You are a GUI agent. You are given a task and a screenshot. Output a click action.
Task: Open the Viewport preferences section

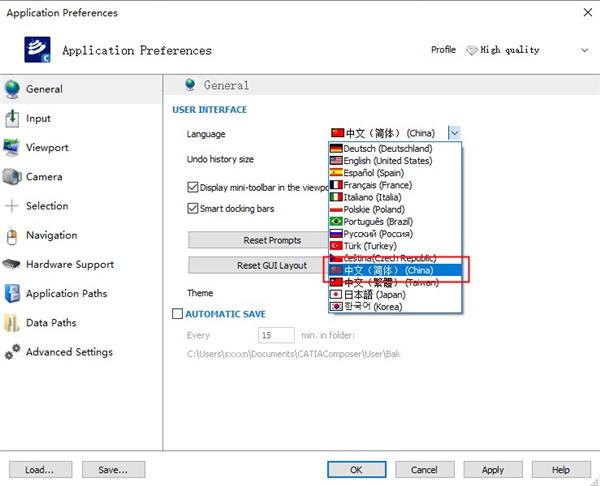point(81,148)
